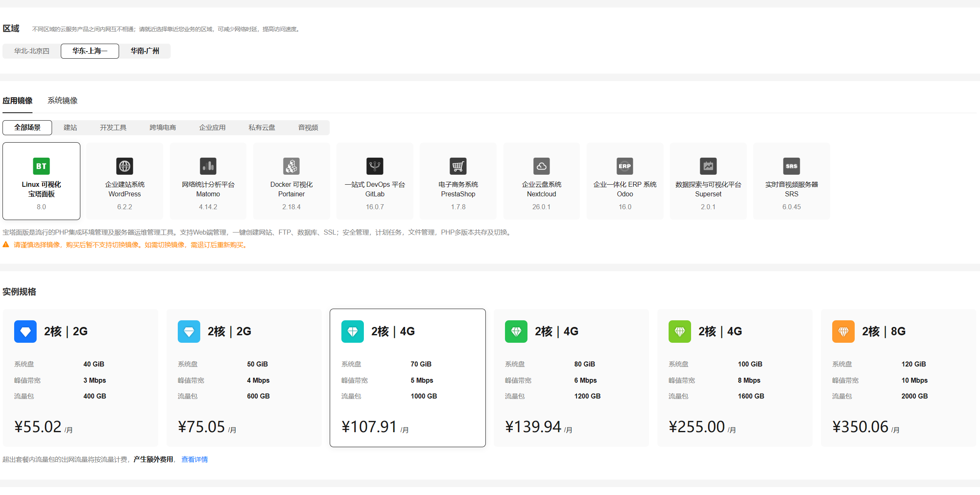Select the WordPress globe icon
Screen dimensions: 980x495
point(124,166)
